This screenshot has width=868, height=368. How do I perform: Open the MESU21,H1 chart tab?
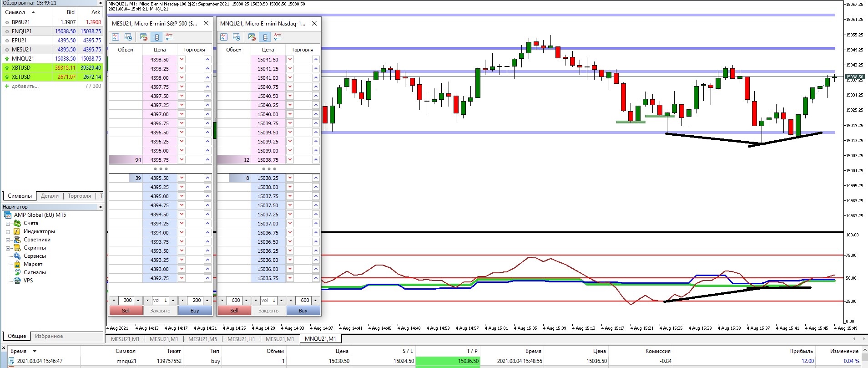click(x=241, y=339)
